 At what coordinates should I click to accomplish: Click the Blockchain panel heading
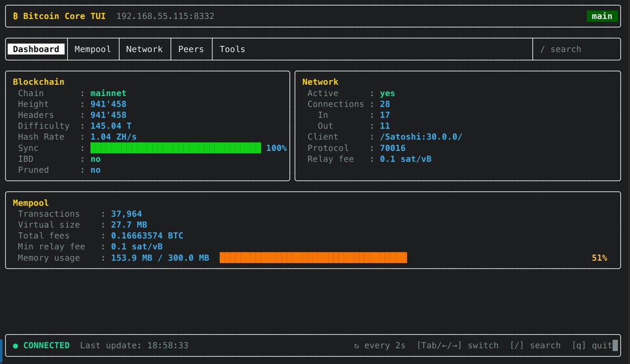(x=38, y=82)
